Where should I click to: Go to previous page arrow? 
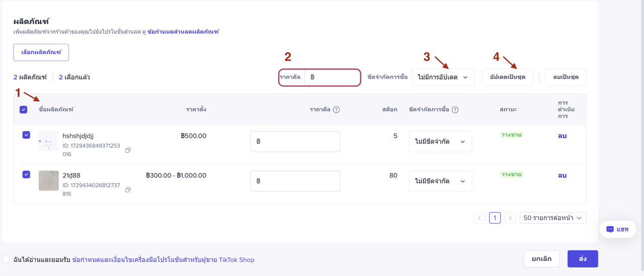[479, 218]
